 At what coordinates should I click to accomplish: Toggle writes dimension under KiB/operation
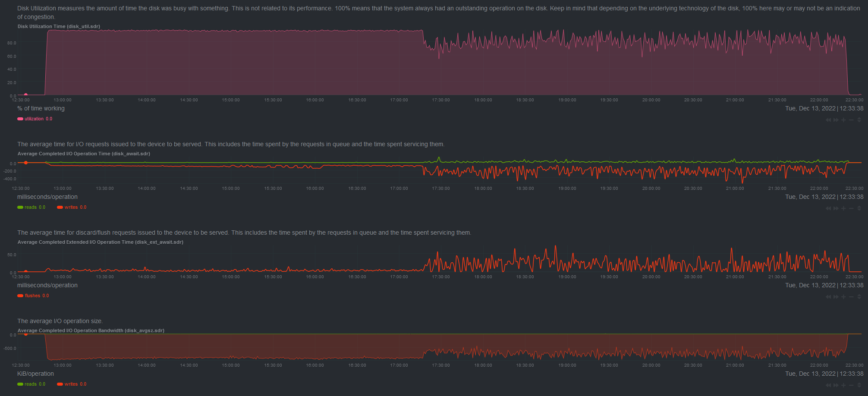(x=72, y=384)
